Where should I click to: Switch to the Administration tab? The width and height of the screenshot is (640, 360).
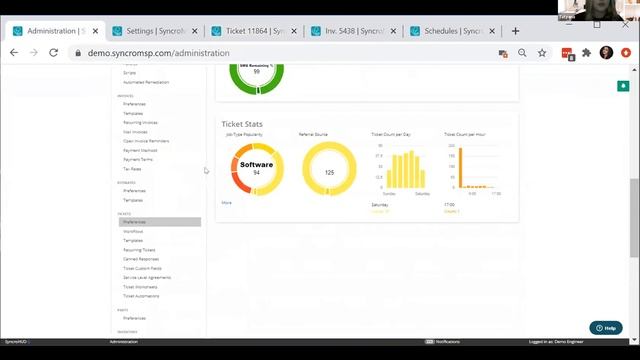tap(55, 31)
